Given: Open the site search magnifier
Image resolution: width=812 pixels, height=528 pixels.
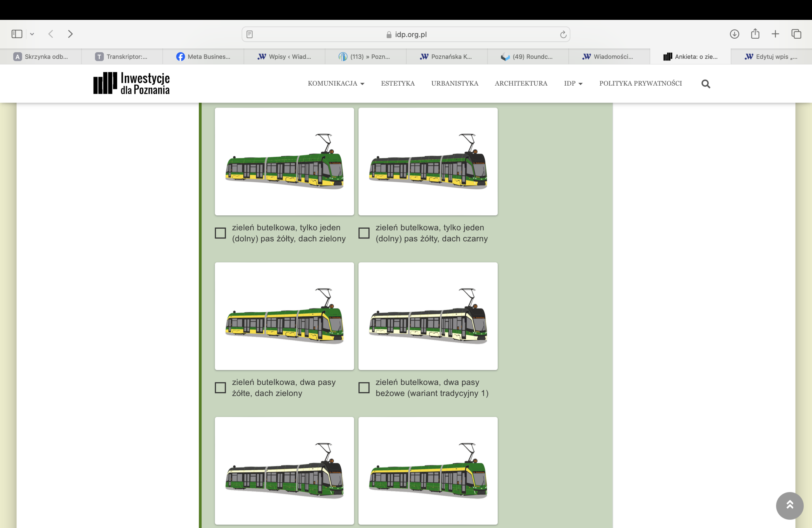Looking at the screenshot, I should pos(705,84).
